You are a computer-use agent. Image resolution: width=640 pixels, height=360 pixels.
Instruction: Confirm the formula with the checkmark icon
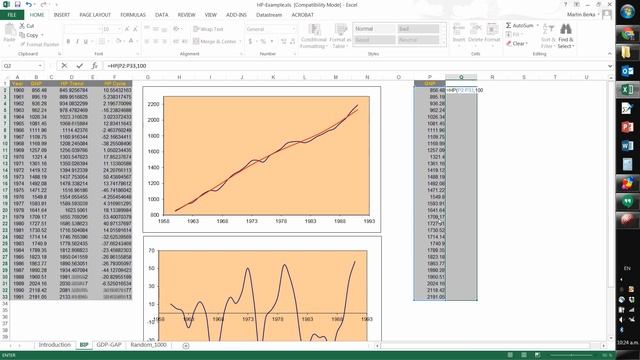tap(80, 65)
